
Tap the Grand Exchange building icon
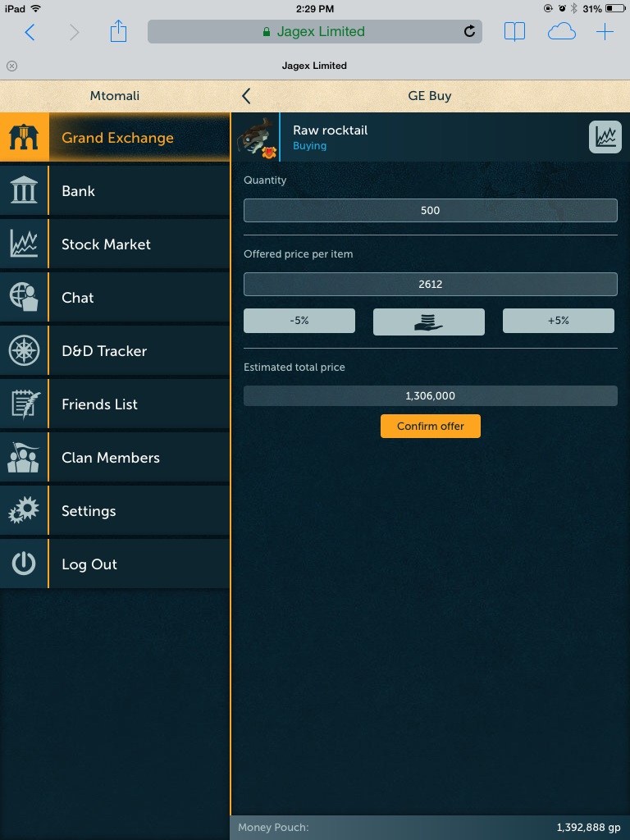tap(24, 138)
